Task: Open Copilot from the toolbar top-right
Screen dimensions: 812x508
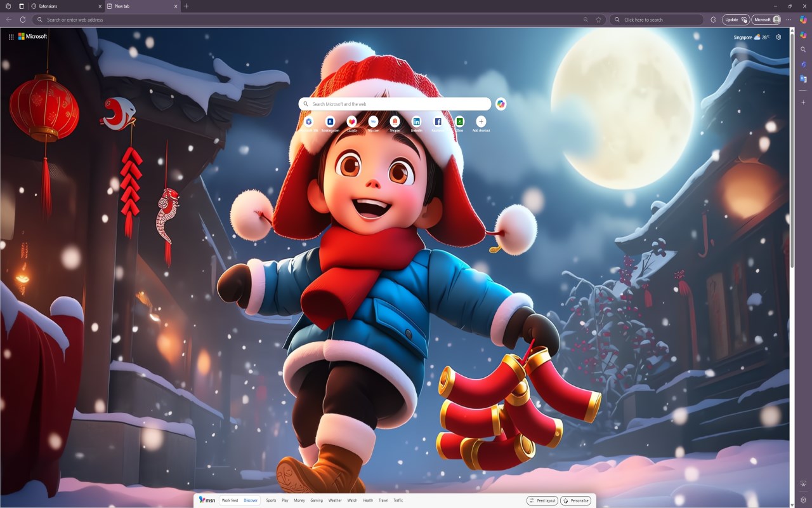Action: [x=803, y=20]
